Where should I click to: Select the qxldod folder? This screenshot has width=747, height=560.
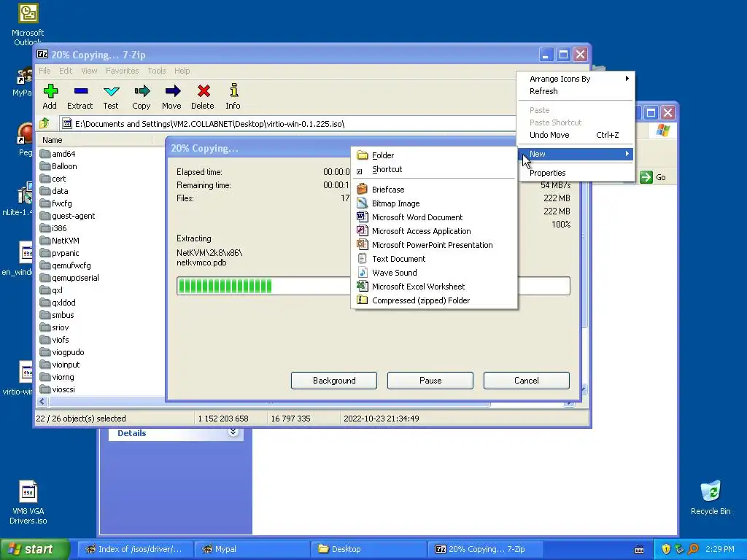coord(58,303)
